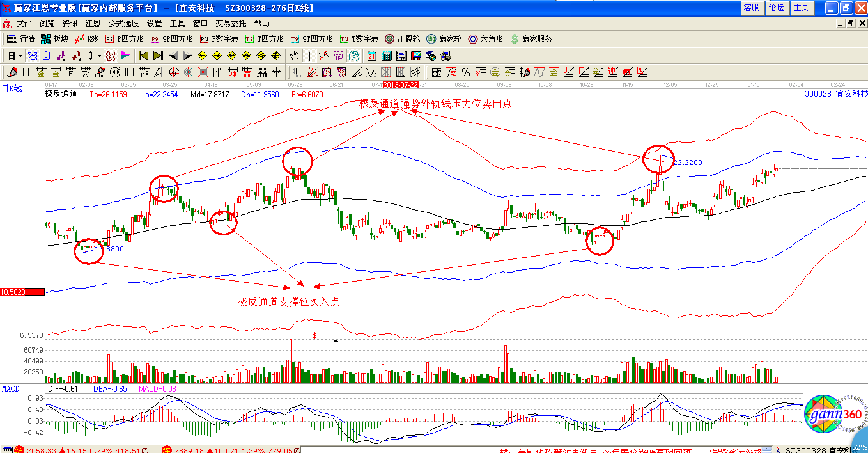Jump to first bar with skip-back arrow

click(x=143, y=56)
